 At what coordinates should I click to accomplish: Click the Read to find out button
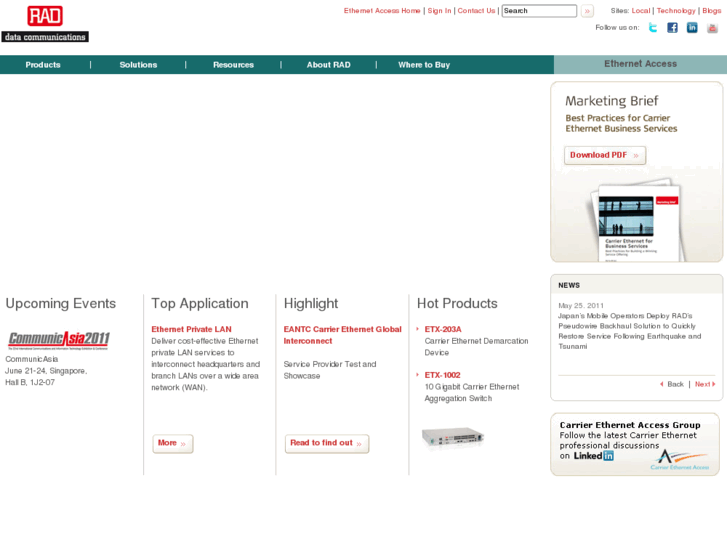pyautogui.click(x=326, y=443)
